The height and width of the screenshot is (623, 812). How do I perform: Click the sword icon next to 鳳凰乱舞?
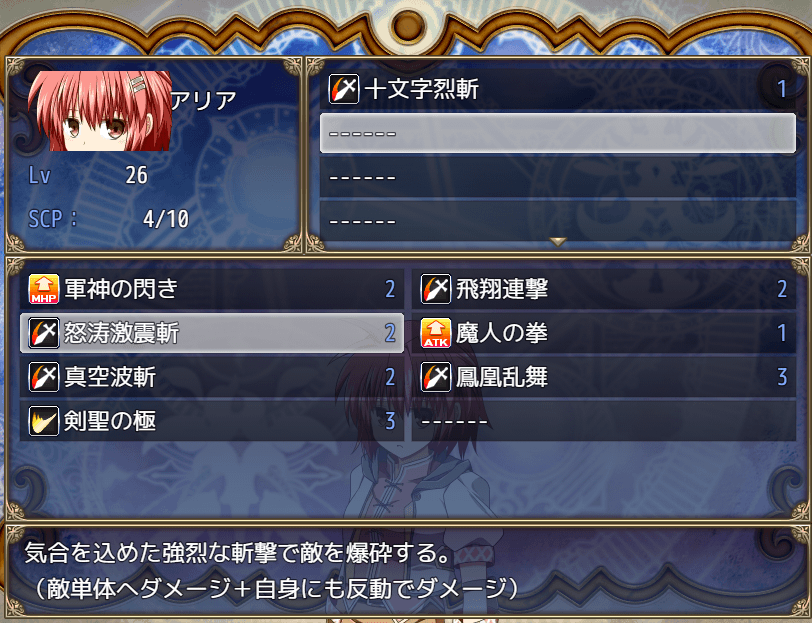point(436,376)
